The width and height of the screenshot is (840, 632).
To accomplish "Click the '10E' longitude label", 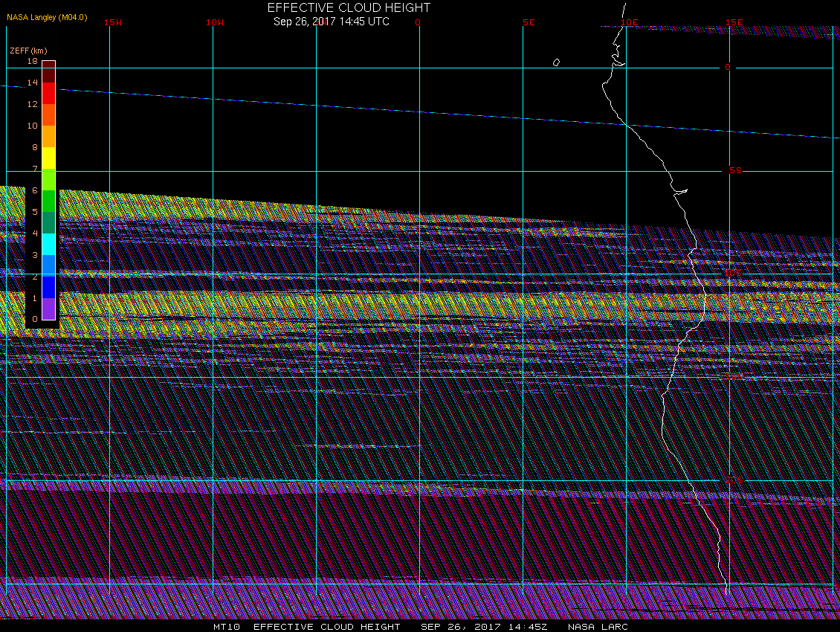I will (x=630, y=22).
